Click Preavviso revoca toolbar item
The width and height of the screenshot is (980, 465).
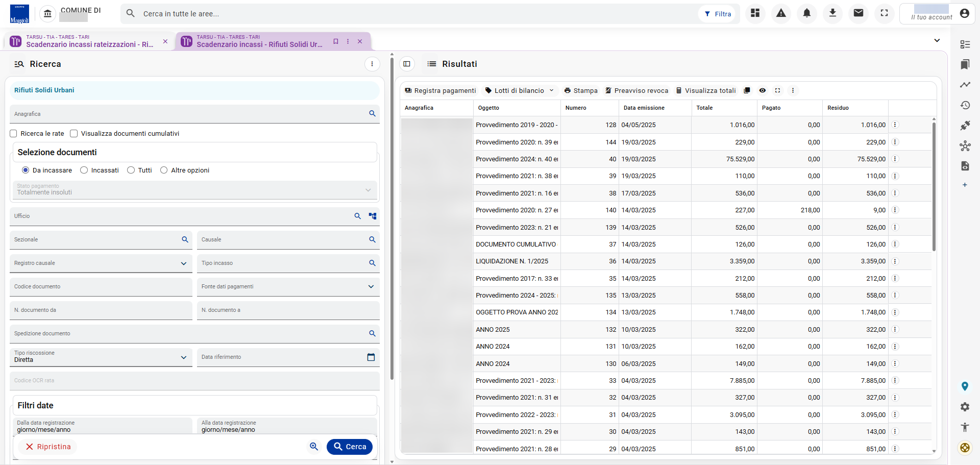pyautogui.click(x=636, y=90)
